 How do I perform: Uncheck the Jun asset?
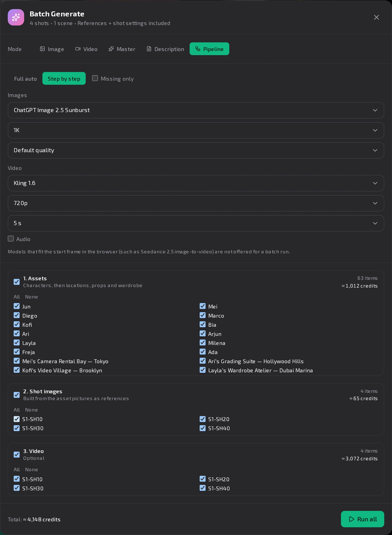[17, 306]
